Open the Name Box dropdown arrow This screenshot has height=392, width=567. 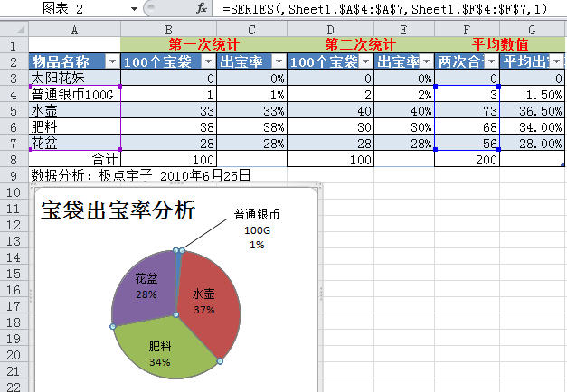pos(134,9)
